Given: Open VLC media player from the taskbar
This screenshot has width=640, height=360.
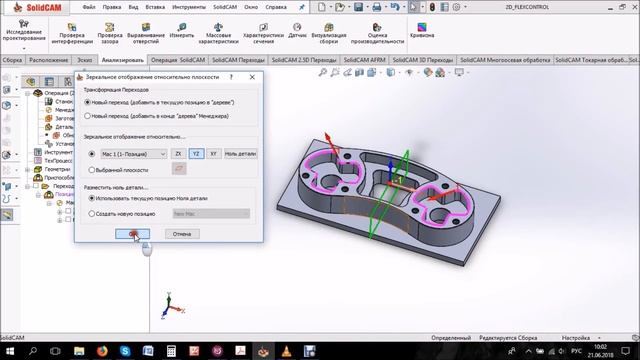Looking at the screenshot, I should 287,351.
